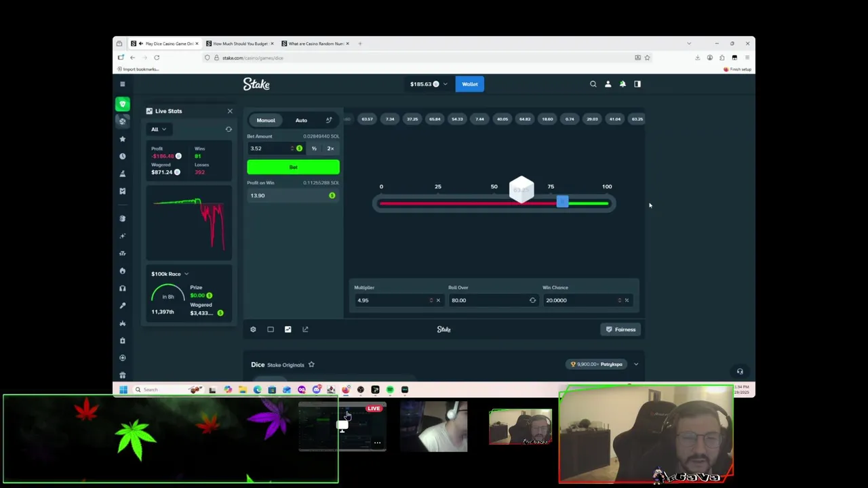Toggle theatre mode rectangle icon
Image resolution: width=868 pixels, height=488 pixels.
coord(271,329)
